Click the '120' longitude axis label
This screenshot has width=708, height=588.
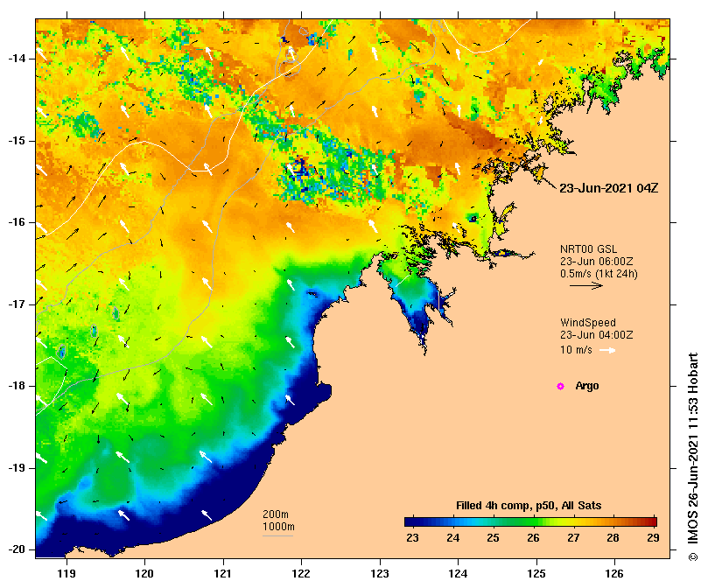click(x=144, y=574)
